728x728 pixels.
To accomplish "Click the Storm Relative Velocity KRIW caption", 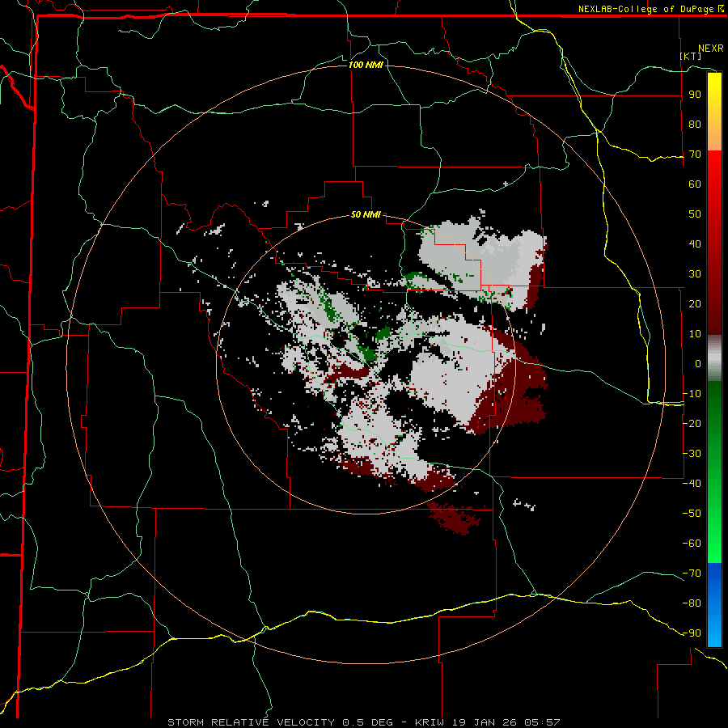I will (364, 722).
